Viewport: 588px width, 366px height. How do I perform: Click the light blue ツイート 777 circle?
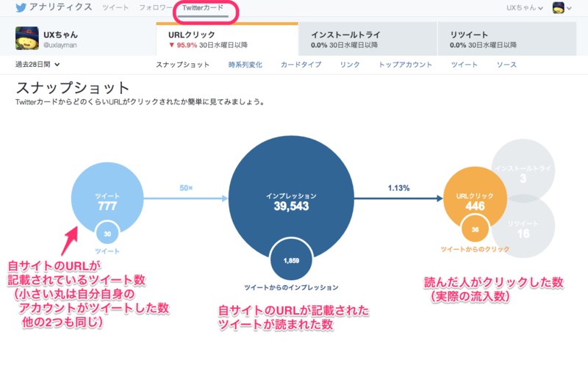point(107,197)
